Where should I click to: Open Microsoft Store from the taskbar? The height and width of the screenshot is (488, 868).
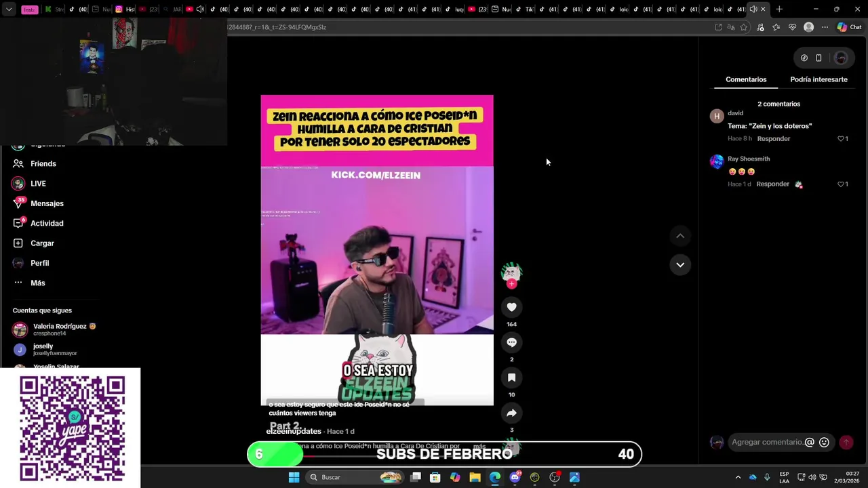[435, 477]
